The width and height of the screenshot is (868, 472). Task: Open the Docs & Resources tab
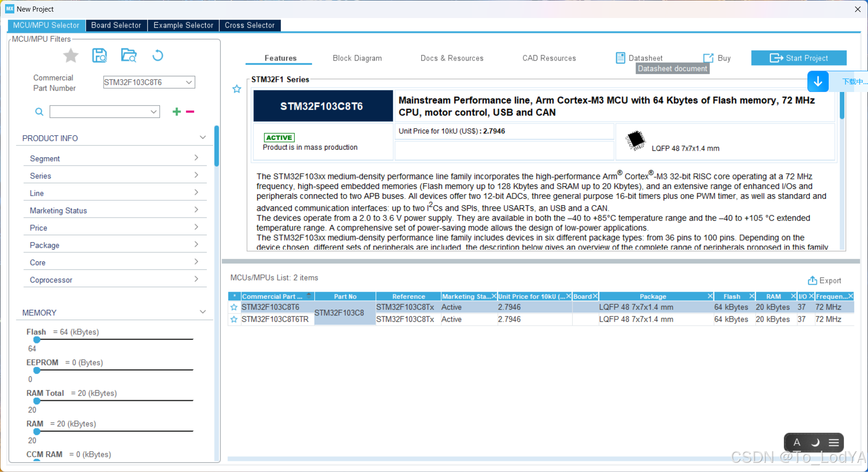click(452, 58)
